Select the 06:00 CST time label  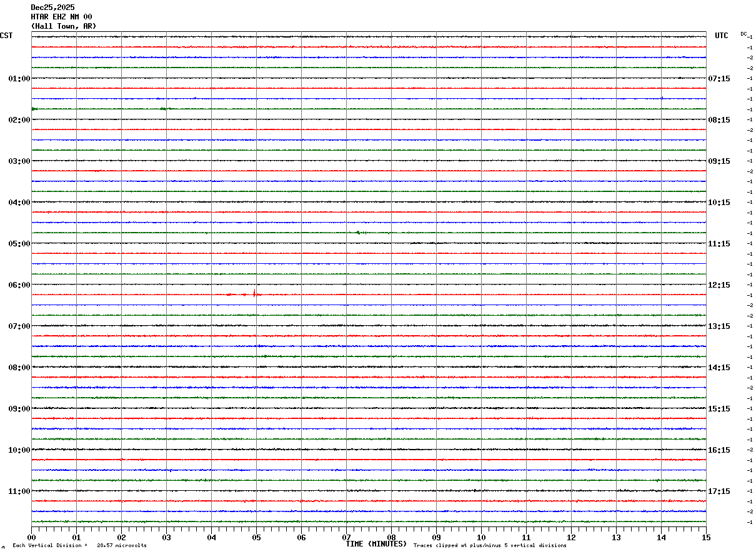click(x=19, y=285)
